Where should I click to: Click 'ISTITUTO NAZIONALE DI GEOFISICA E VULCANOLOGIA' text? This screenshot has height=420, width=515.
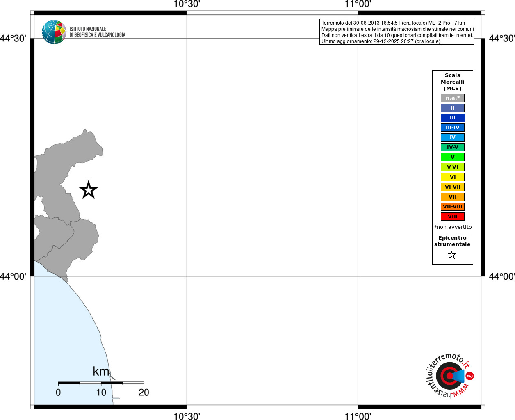[x=97, y=32]
